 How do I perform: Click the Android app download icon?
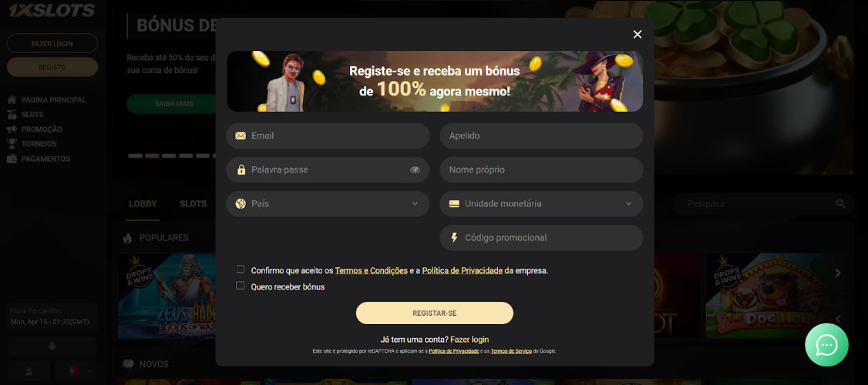[52, 346]
